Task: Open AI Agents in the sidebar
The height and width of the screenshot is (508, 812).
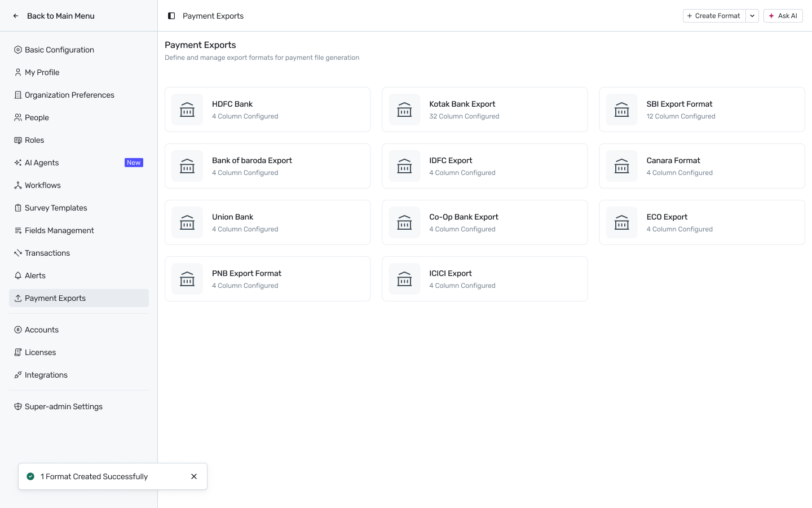Action: pos(79,163)
